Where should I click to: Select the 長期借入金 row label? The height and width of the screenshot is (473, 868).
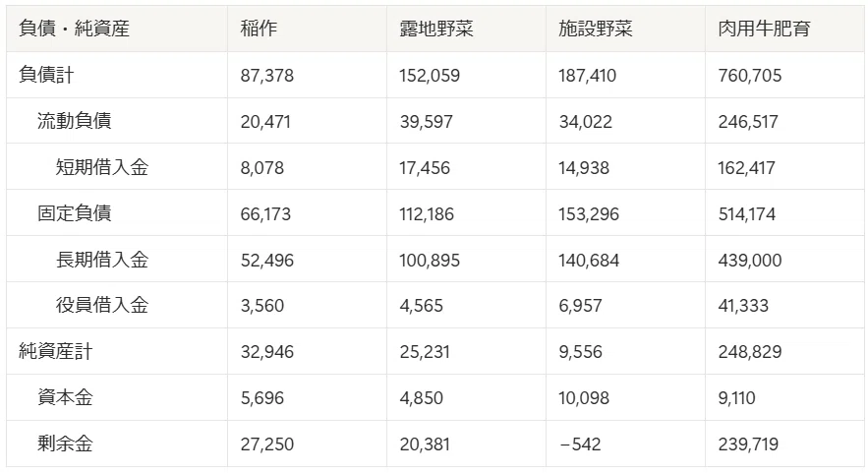pyautogui.click(x=117, y=260)
